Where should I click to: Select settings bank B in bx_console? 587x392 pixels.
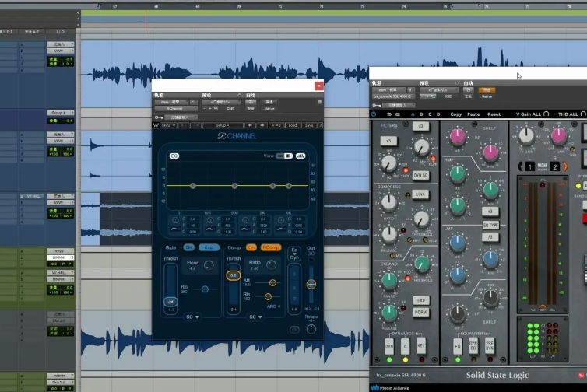(421, 114)
